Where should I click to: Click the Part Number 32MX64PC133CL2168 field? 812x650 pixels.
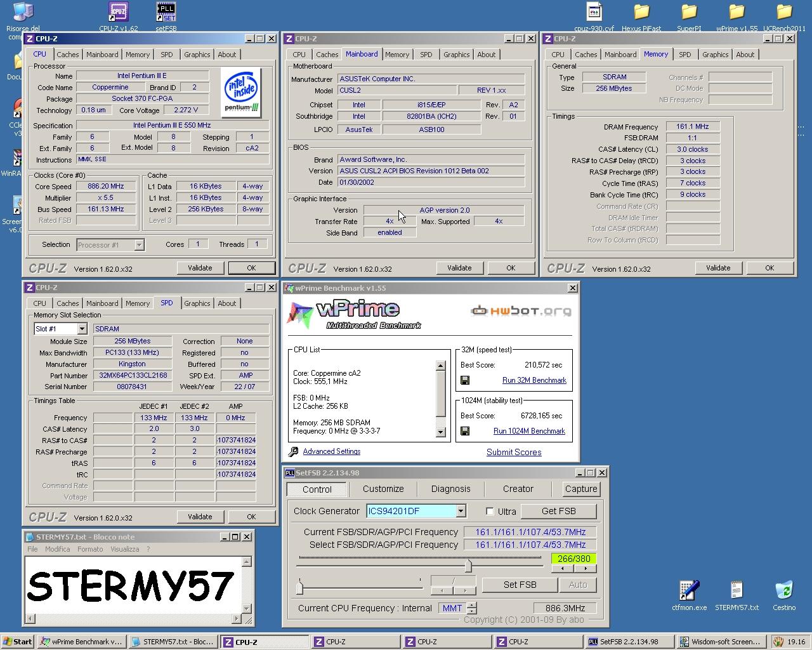click(x=133, y=375)
